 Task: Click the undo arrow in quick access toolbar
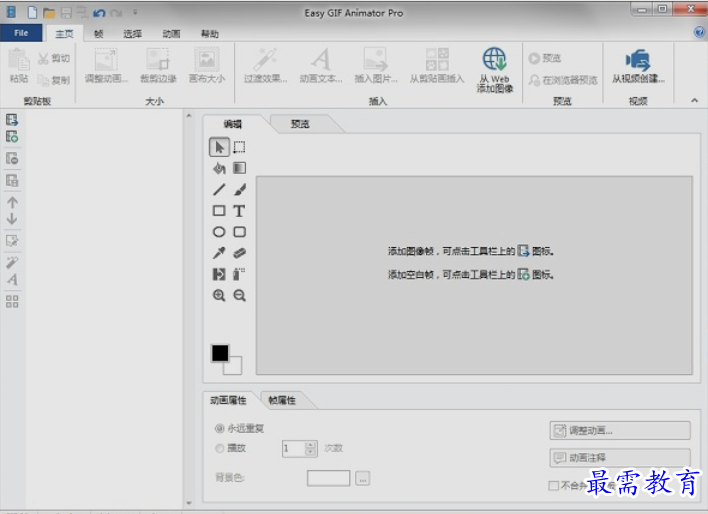[99, 13]
